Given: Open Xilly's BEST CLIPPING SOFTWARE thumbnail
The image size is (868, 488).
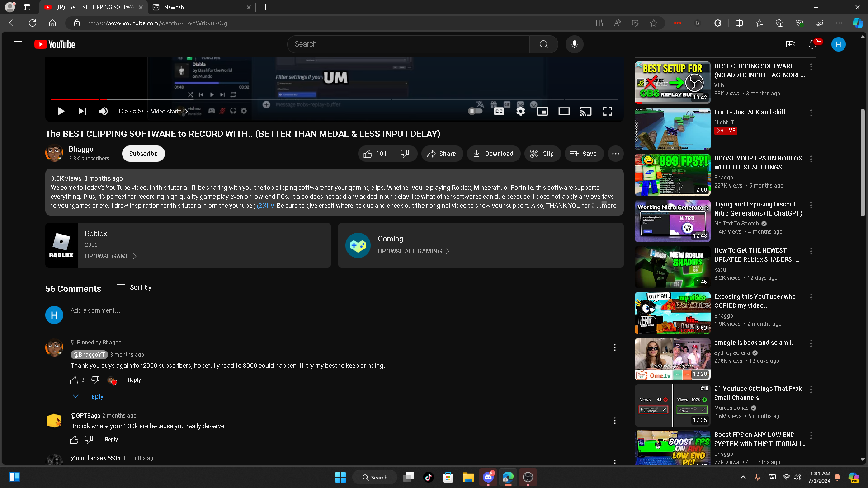Looking at the screenshot, I should [672, 83].
